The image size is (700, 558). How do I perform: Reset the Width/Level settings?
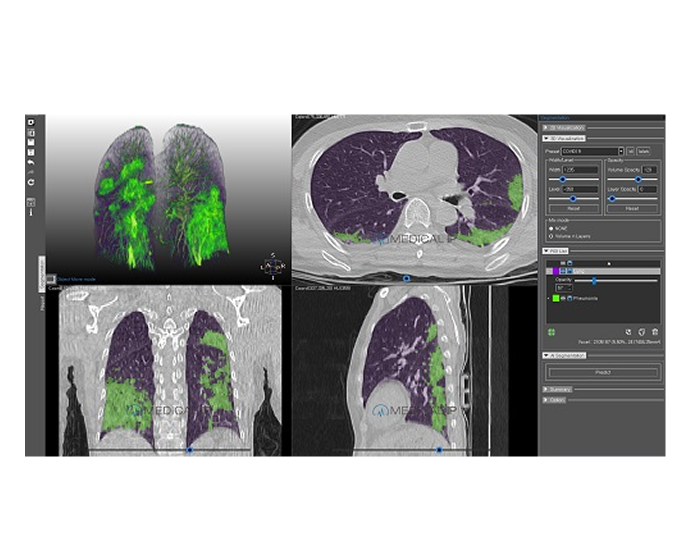point(574,209)
